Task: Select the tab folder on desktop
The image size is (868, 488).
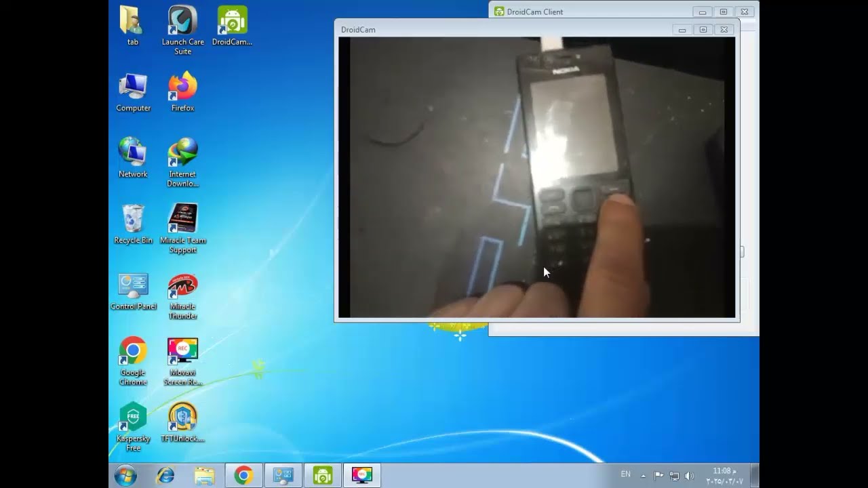Action: [x=132, y=26]
